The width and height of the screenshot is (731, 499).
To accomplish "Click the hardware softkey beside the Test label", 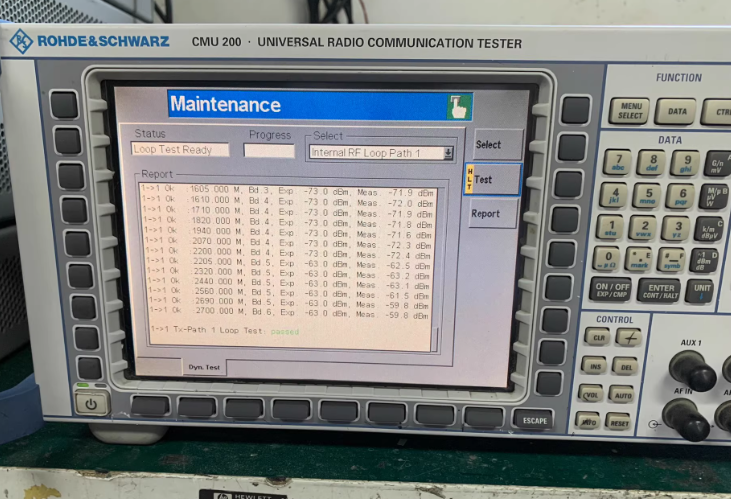I will pyautogui.click(x=568, y=184).
